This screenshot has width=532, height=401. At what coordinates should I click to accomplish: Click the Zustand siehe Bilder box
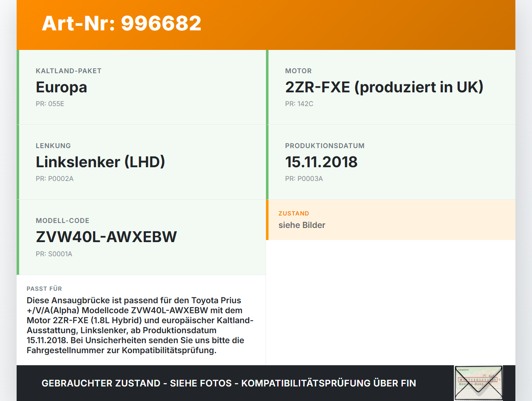[x=391, y=220]
